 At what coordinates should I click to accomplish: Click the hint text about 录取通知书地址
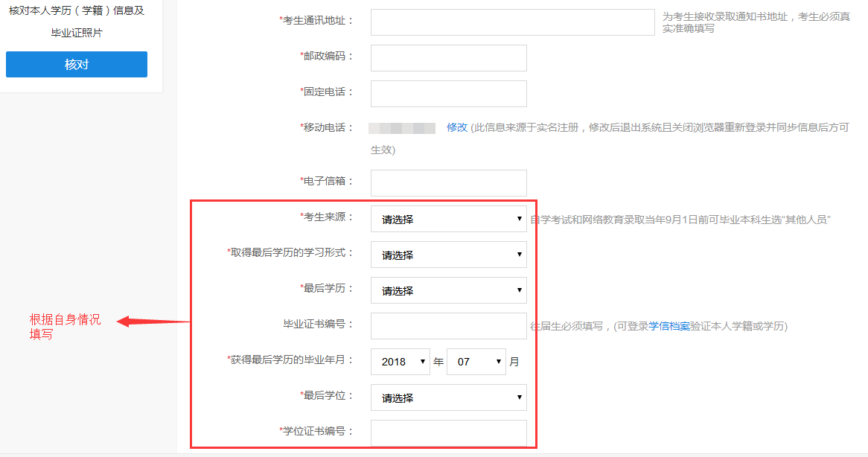pyautogui.click(x=756, y=22)
